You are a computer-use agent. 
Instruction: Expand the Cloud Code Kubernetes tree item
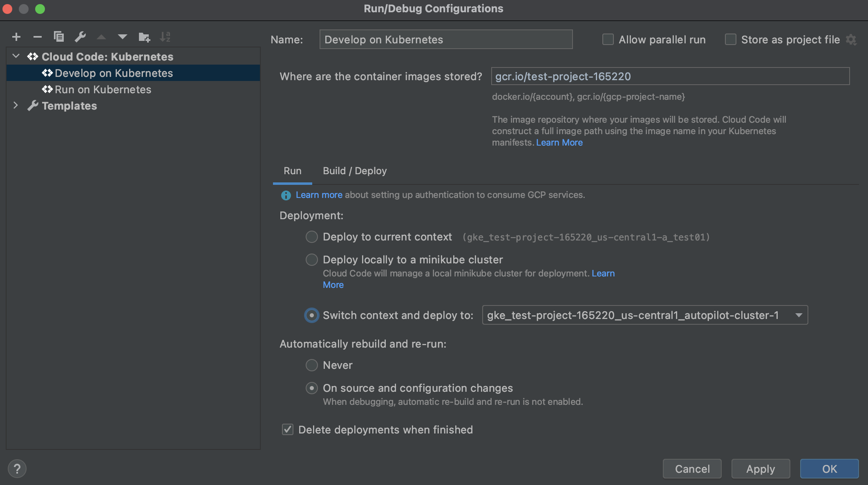16,56
